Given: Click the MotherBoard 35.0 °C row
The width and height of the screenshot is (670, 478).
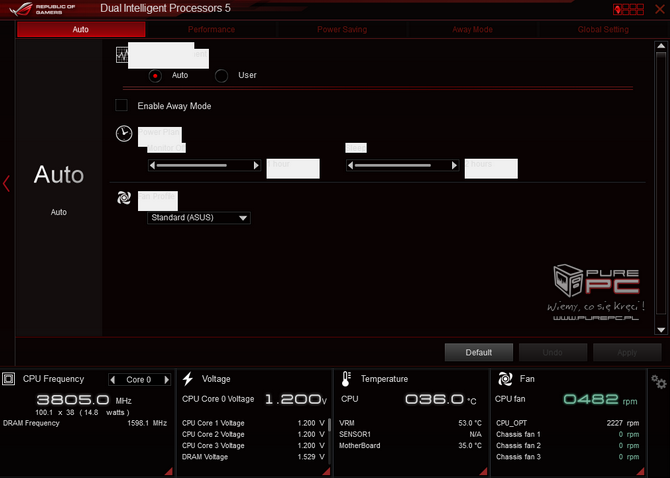Looking at the screenshot, I should pos(410,446).
